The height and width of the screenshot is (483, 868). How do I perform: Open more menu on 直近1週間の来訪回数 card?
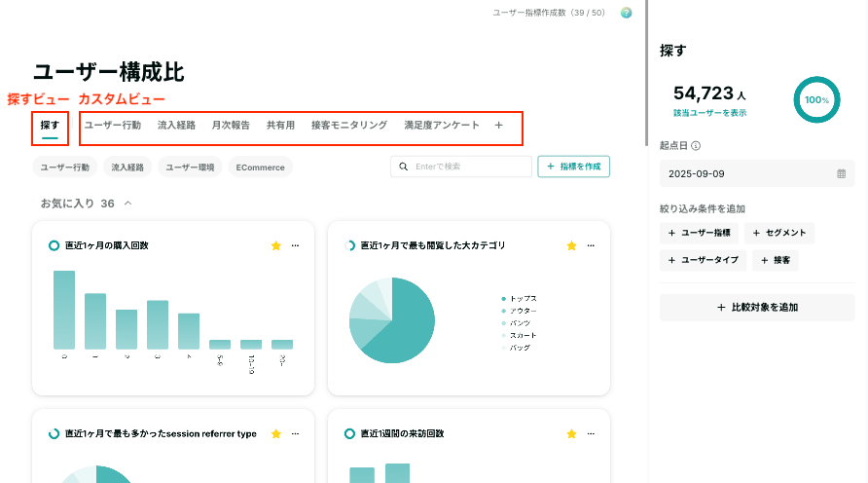[x=591, y=433]
